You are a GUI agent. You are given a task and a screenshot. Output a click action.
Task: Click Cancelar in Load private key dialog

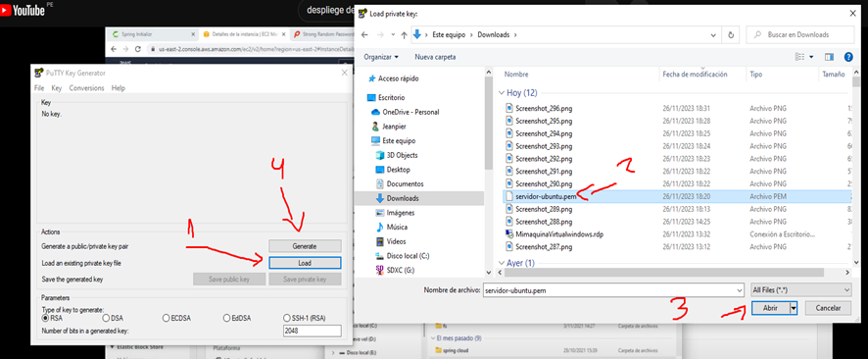pyautogui.click(x=828, y=308)
